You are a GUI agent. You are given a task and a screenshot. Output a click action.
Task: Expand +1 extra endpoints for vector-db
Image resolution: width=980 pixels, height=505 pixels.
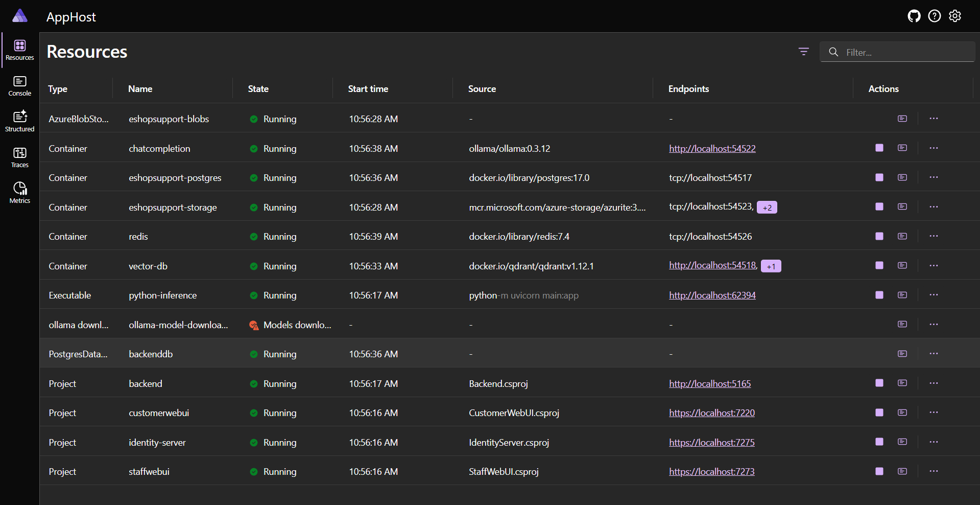[771, 266]
